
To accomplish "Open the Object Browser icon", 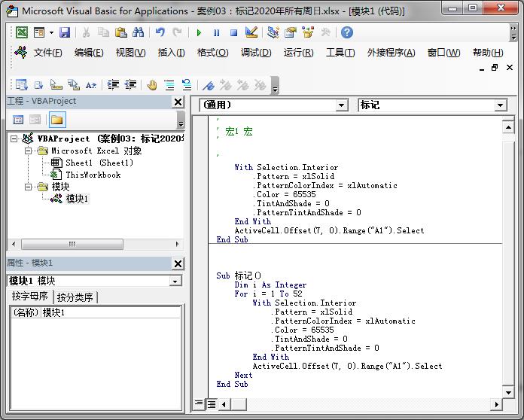I will [x=308, y=32].
